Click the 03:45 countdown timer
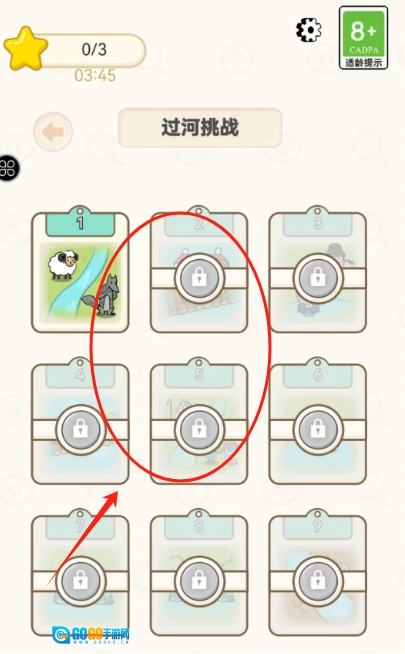The image size is (405, 654). [95, 75]
